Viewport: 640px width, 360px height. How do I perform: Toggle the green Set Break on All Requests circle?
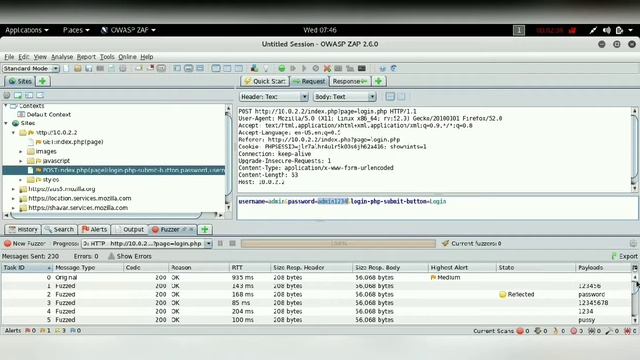coord(282,69)
